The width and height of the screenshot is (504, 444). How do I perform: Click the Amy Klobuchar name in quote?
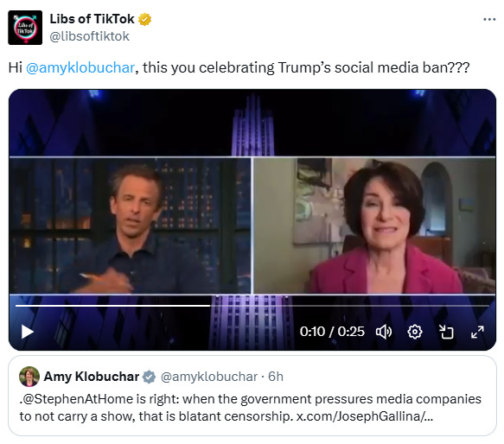click(92, 377)
